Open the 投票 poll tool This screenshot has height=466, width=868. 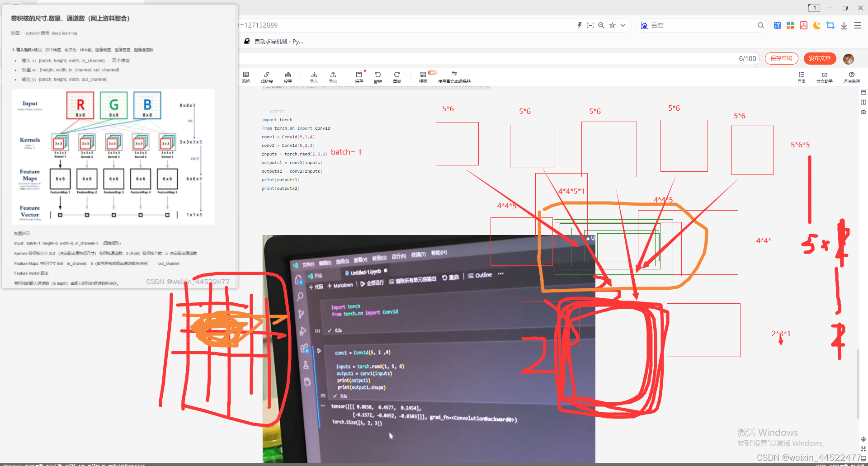pos(288,77)
